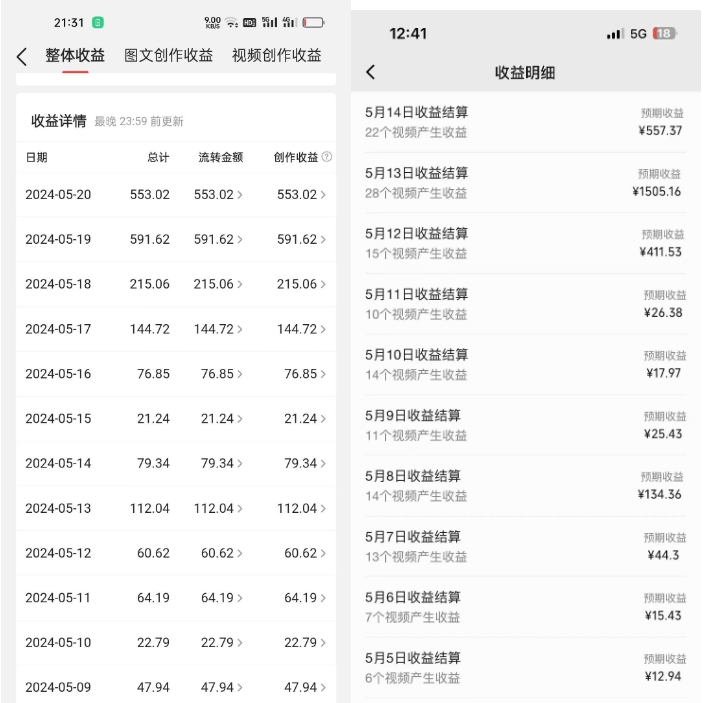Open the 5月8日收益结算 entry
The height and width of the screenshot is (703, 716).
point(525,485)
